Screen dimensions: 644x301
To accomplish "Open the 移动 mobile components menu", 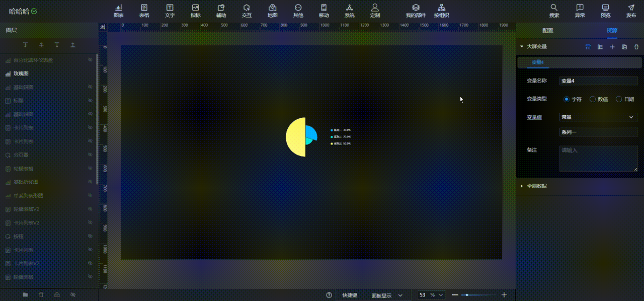I will 324,11.
